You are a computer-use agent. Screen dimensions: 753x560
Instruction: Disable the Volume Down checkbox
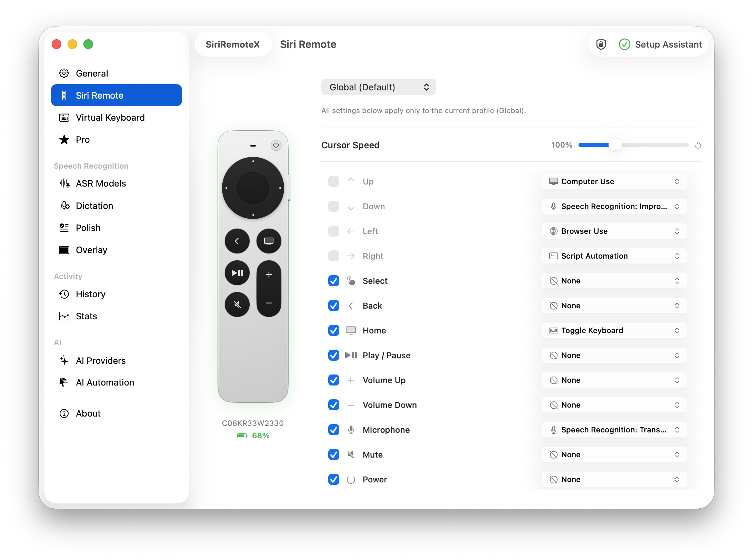(x=334, y=405)
